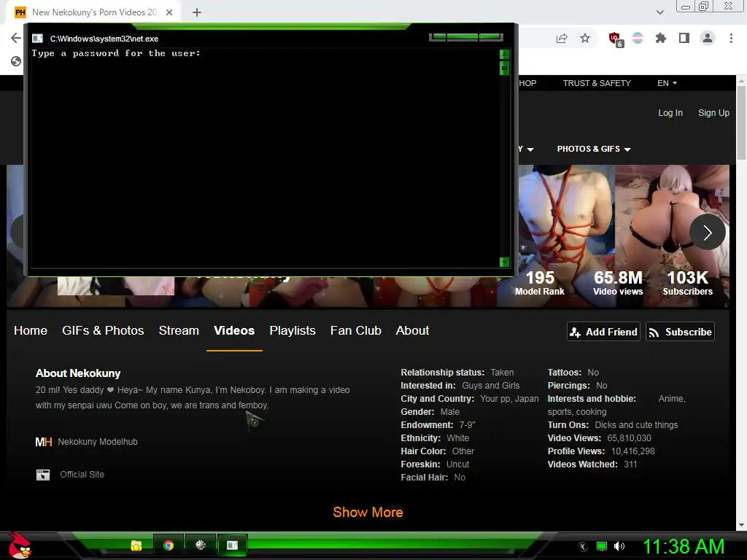
Task: Click the Add Friend button
Action: (603, 332)
